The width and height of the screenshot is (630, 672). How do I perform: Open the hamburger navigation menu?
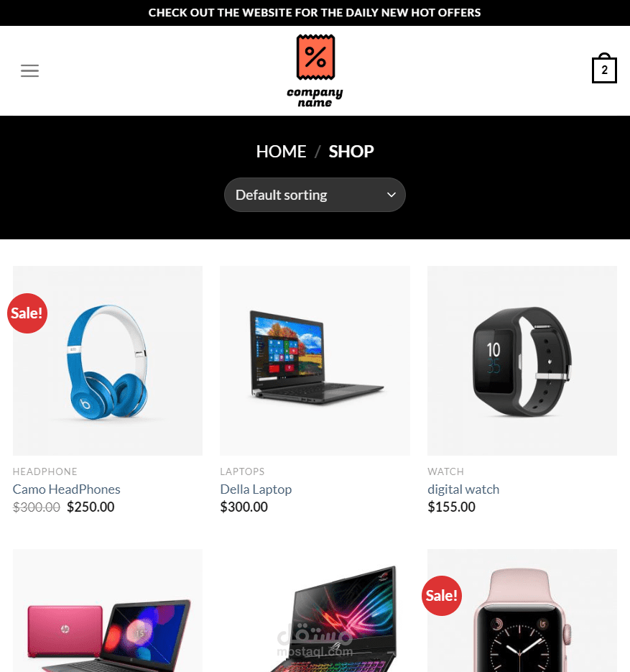pos(29,70)
